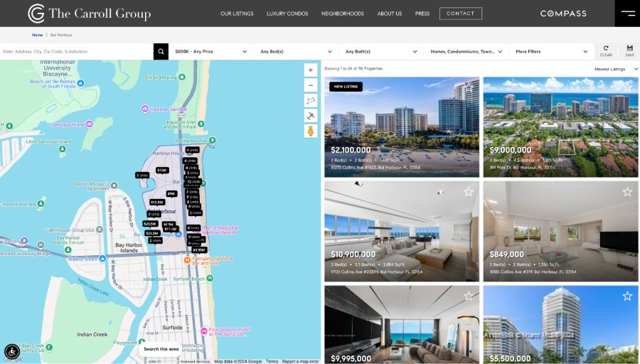Open the hamburger menu in header

628,13
